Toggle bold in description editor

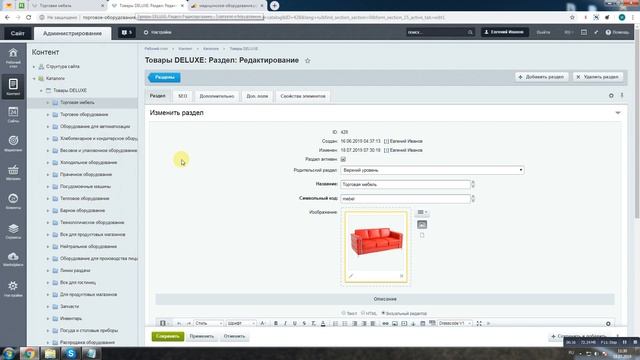point(276,323)
